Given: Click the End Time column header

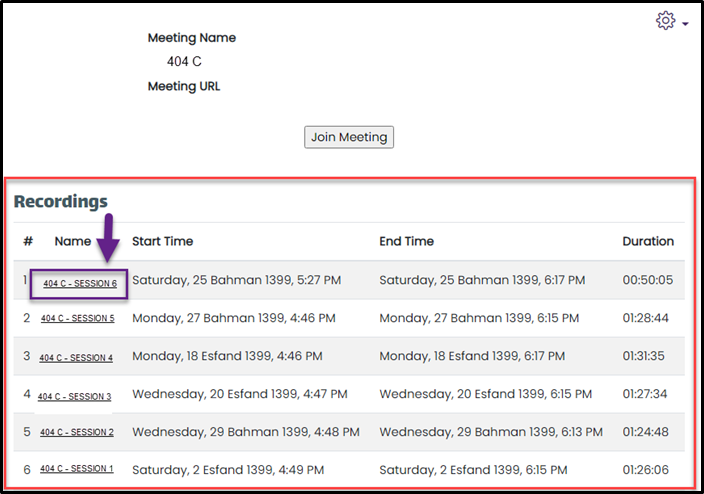Looking at the screenshot, I should (406, 241).
